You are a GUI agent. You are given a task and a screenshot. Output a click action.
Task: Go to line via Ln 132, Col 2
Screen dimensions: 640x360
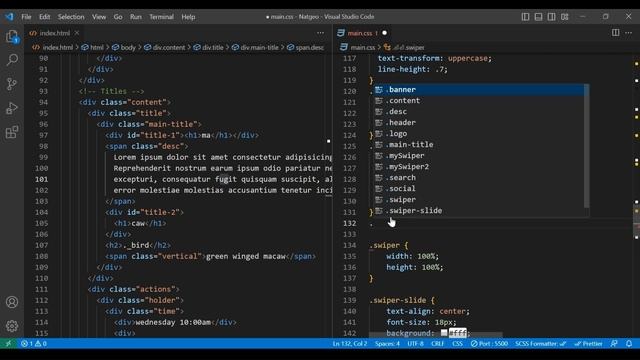[350, 344]
